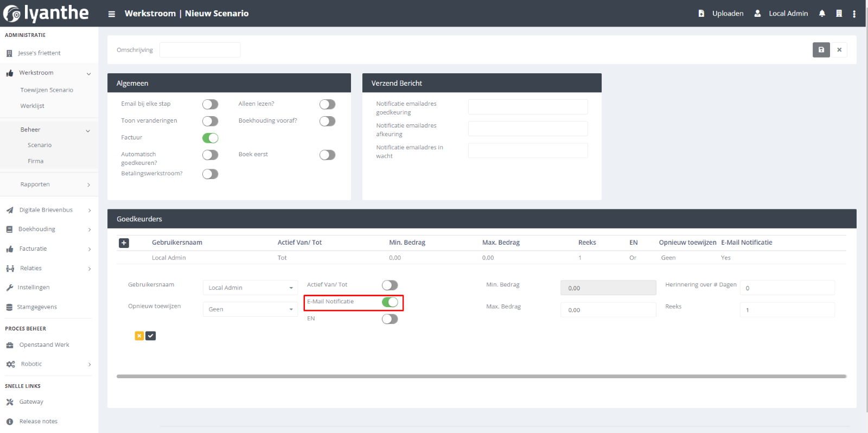The image size is (868, 433).
Task: Open the notifications bell icon
Action: [x=822, y=14]
